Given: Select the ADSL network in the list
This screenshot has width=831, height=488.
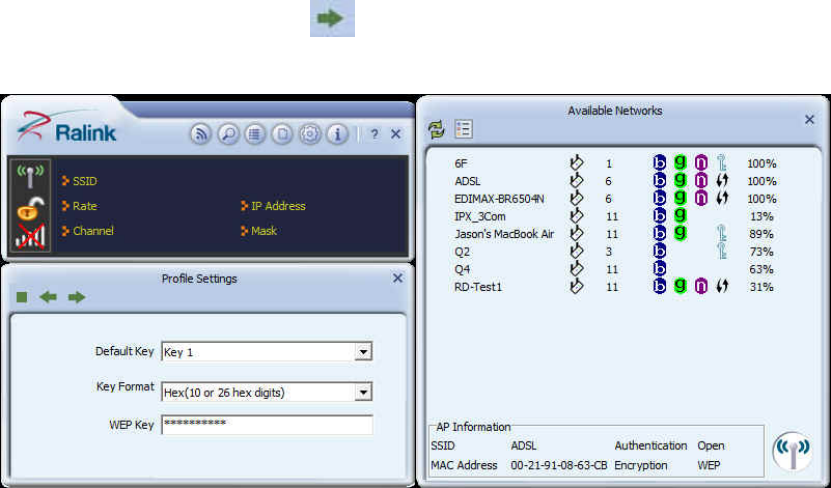Looking at the screenshot, I should pos(467,181).
